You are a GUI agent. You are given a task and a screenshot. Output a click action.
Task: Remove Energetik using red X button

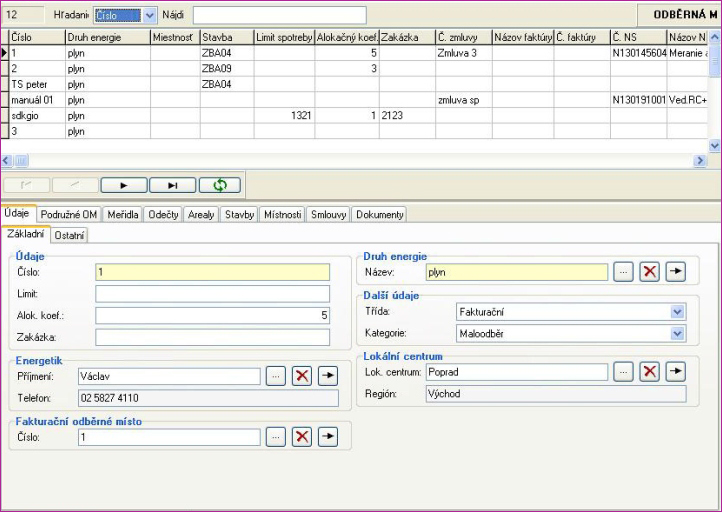[301, 376]
